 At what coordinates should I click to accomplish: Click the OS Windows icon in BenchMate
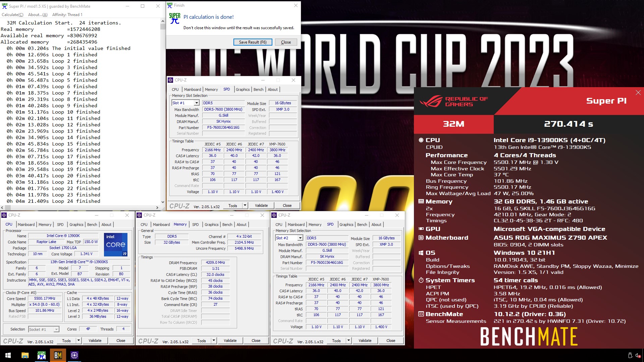click(421, 253)
